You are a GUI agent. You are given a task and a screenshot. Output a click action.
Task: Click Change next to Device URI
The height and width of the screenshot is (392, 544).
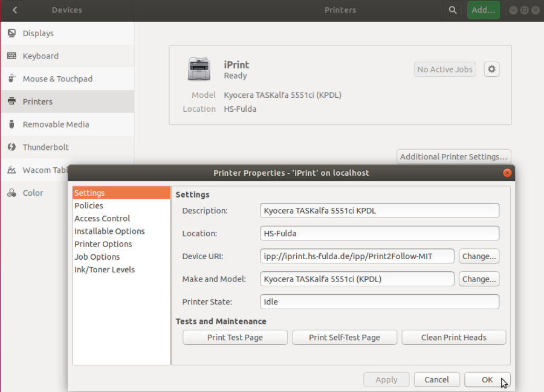point(479,256)
